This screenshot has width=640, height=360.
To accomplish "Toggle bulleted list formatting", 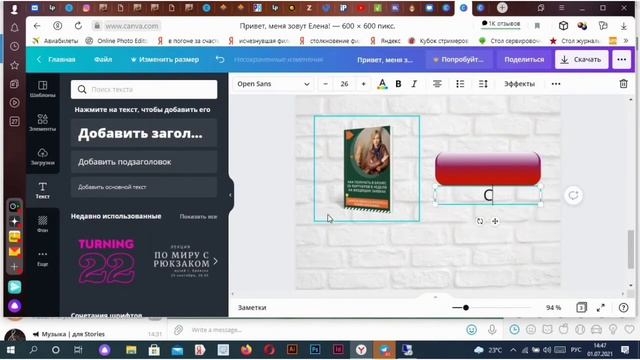I will pyautogui.click(x=460, y=84).
